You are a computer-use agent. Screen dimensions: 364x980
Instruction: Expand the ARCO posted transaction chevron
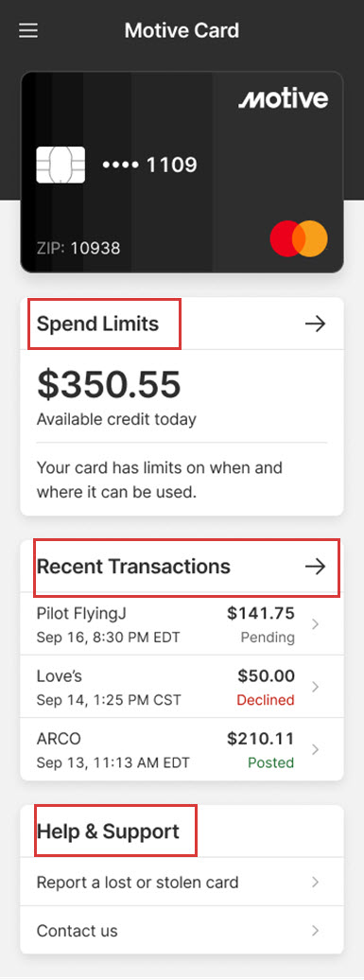(315, 749)
